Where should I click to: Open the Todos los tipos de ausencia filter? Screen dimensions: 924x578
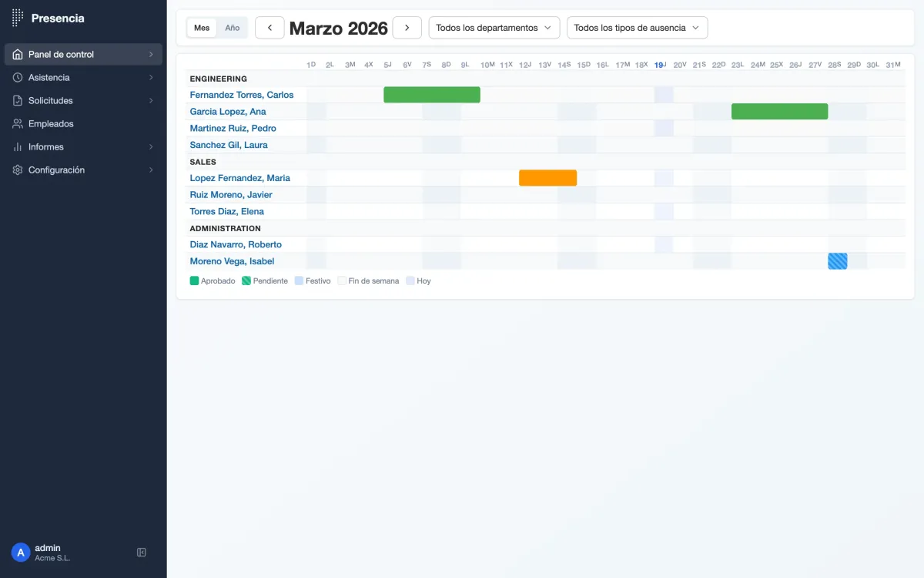click(x=637, y=28)
